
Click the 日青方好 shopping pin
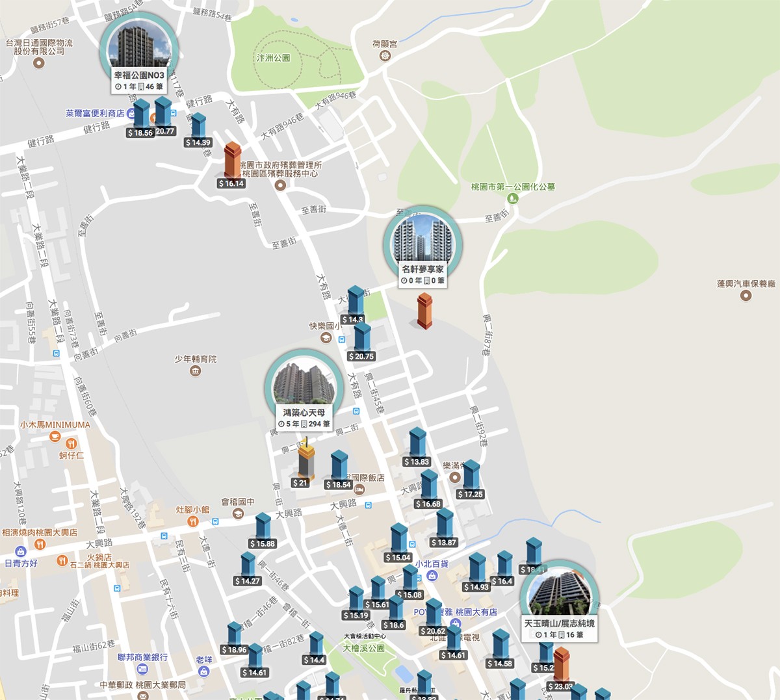(x=21, y=552)
